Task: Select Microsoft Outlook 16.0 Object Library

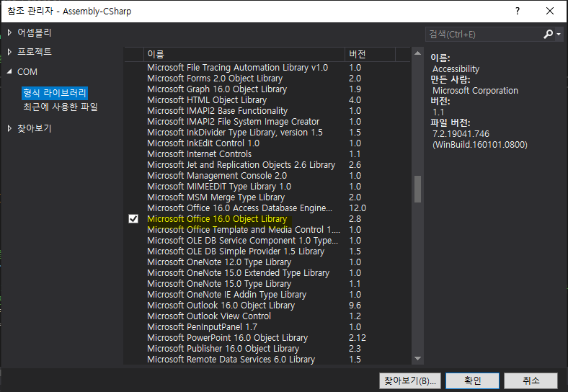Action: (x=267, y=306)
